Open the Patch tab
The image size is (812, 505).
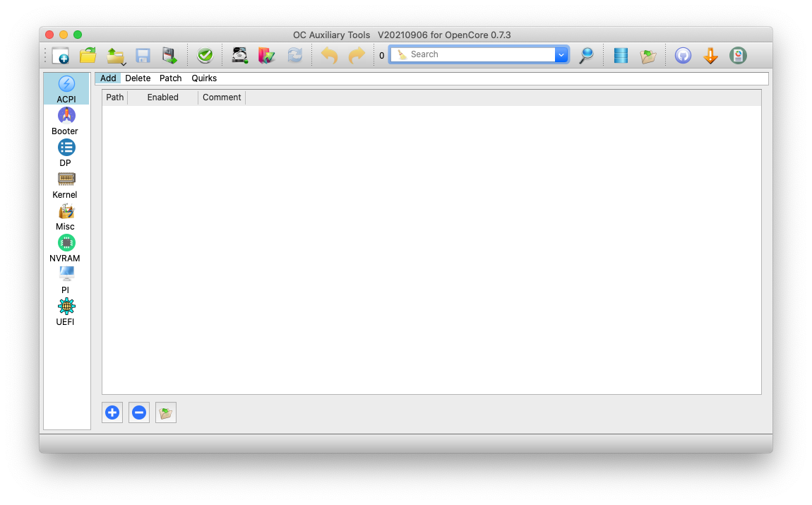[x=170, y=78]
